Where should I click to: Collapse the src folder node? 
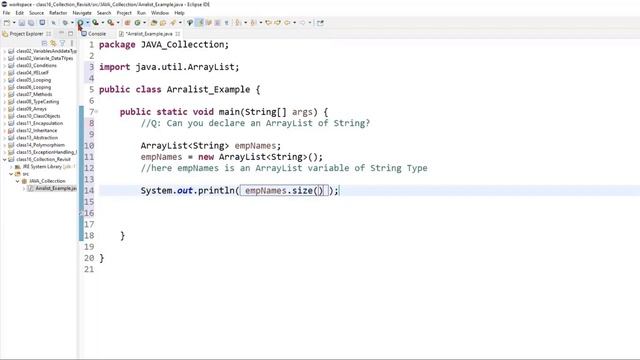[11, 174]
